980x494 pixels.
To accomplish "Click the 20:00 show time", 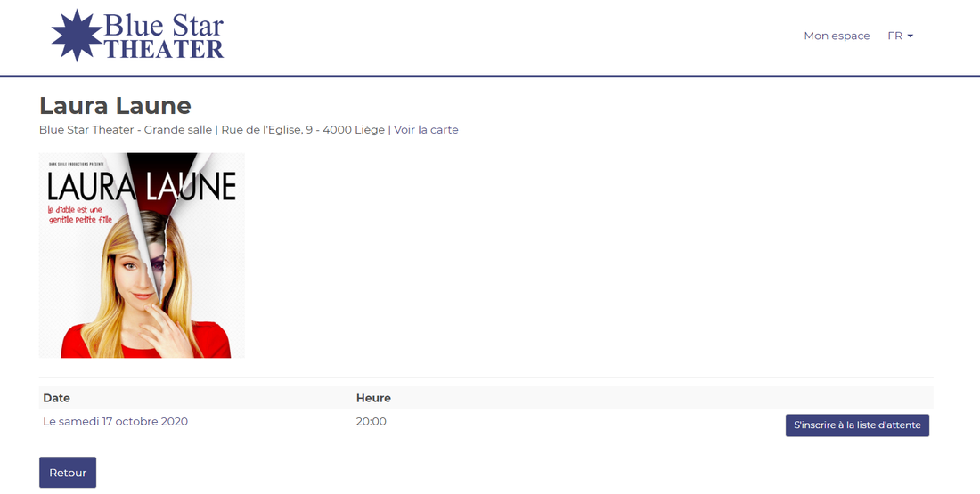I will point(372,422).
